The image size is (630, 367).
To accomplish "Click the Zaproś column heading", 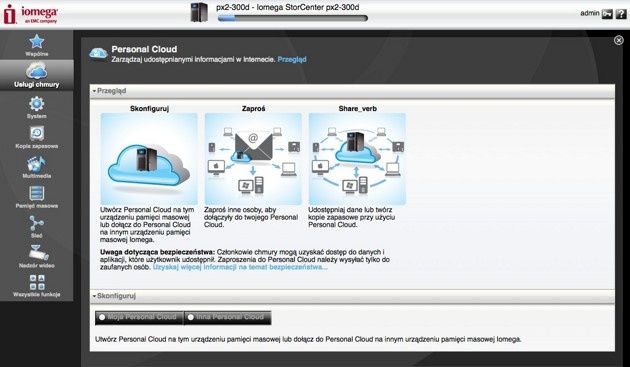I will [x=253, y=109].
